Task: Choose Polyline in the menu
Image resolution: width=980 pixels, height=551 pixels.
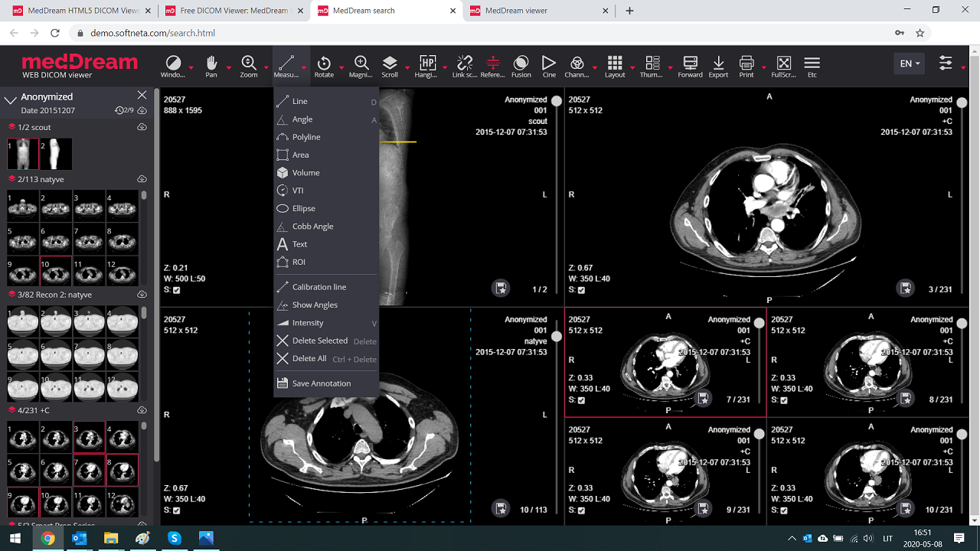Action: point(326,137)
